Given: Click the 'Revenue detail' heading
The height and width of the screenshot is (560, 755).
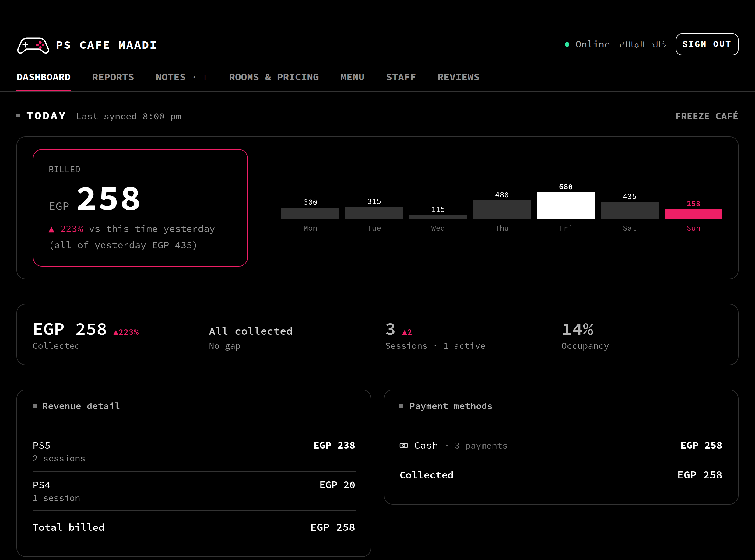Looking at the screenshot, I should (81, 406).
